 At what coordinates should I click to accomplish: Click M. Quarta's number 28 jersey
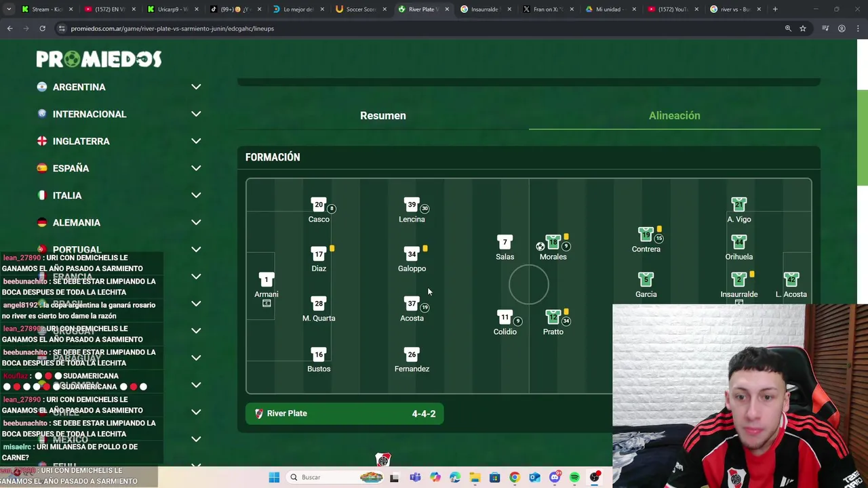[x=319, y=304]
